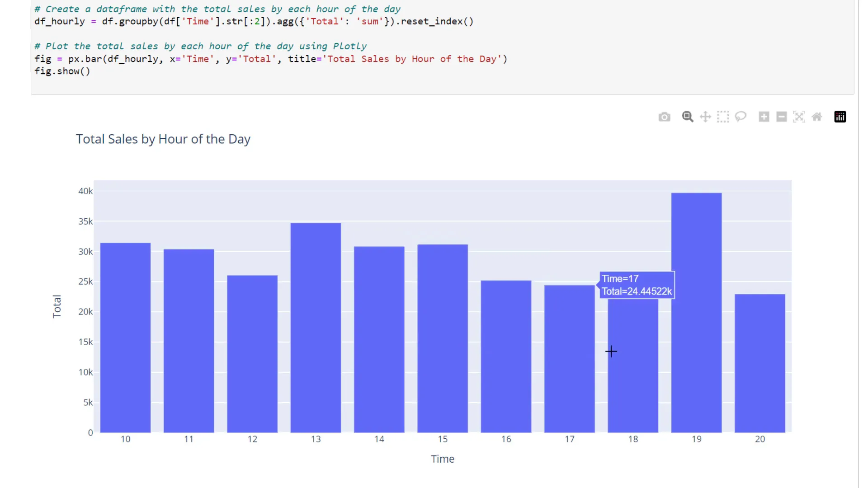This screenshot has width=868, height=488.
Task: Click the chart title Total Sales by Hour
Action: [163, 139]
